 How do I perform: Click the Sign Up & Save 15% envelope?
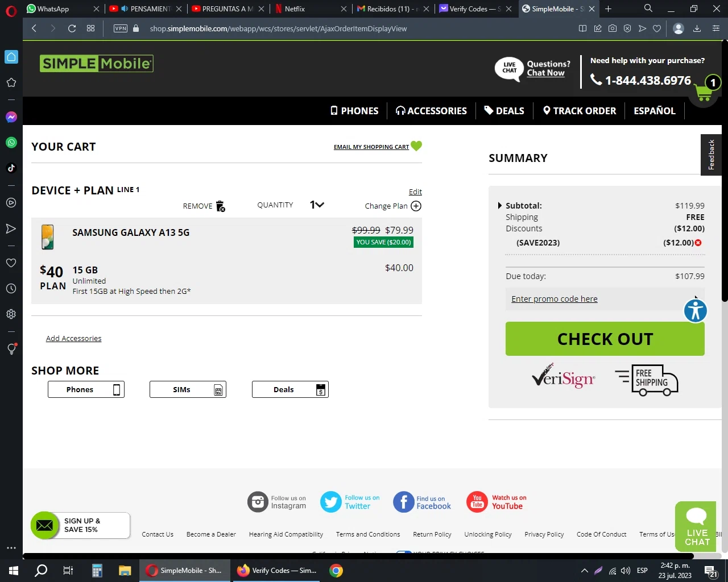[x=45, y=525]
